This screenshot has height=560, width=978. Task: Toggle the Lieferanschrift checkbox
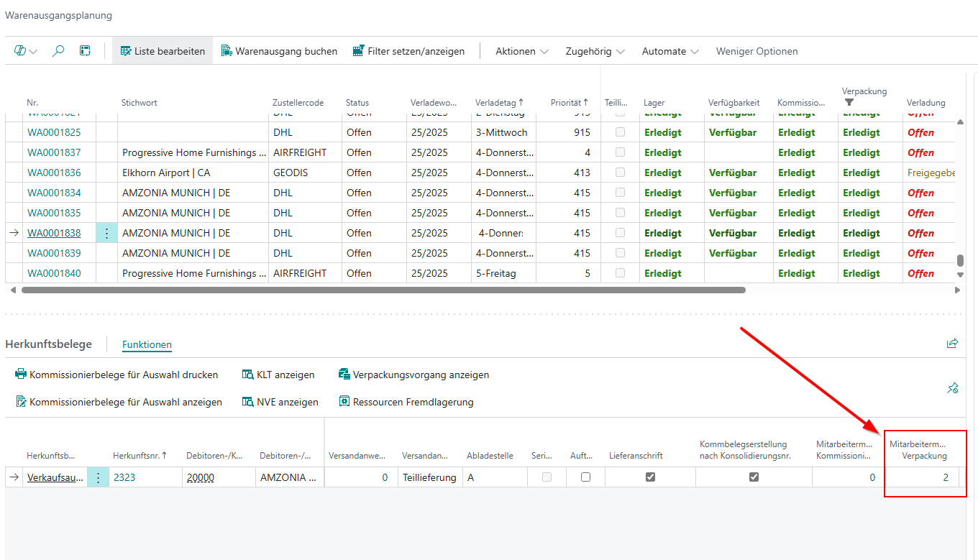tap(650, 477)
